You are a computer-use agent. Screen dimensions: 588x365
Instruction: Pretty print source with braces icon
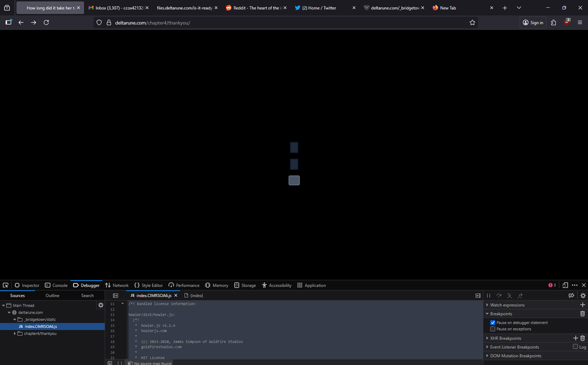[119, 363]
